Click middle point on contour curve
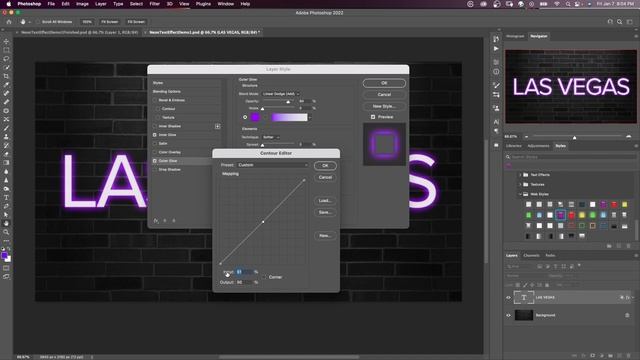 click(x=263, y=222)
